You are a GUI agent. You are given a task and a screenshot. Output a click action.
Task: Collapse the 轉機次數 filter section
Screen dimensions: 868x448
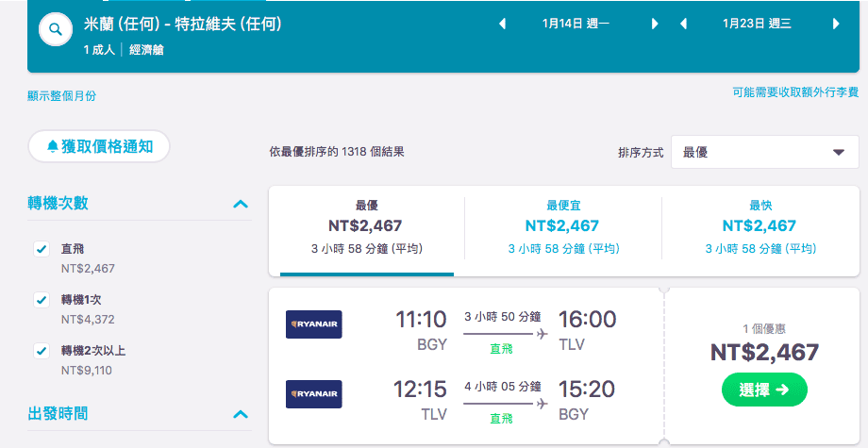(x=241, y=204)
